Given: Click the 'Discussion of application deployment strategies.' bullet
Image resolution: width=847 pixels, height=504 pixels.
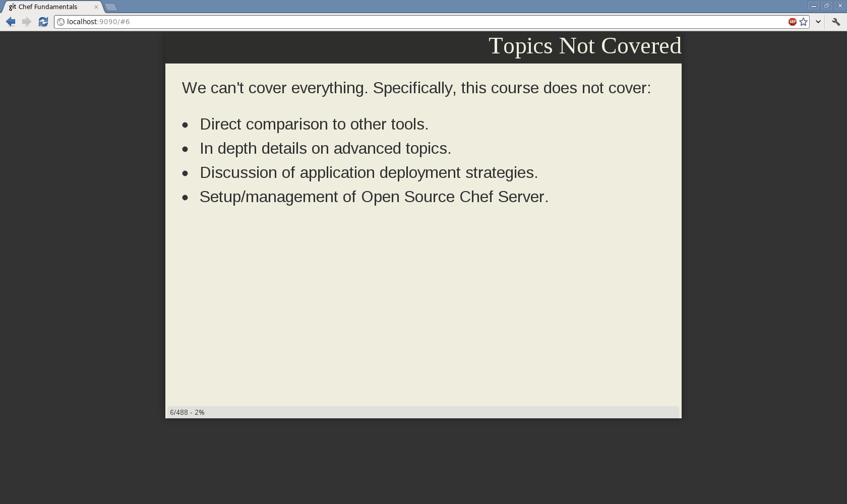Looking at the screenshot, I should (x=369, y=172).
